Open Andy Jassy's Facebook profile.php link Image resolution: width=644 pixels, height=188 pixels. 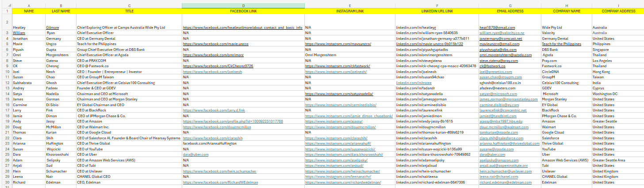click(x=233, y=121)
